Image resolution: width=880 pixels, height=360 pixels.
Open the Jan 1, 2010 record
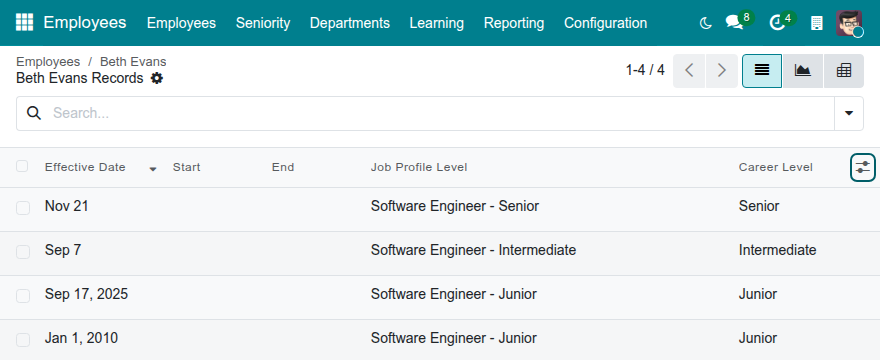(x=81, y=338)
